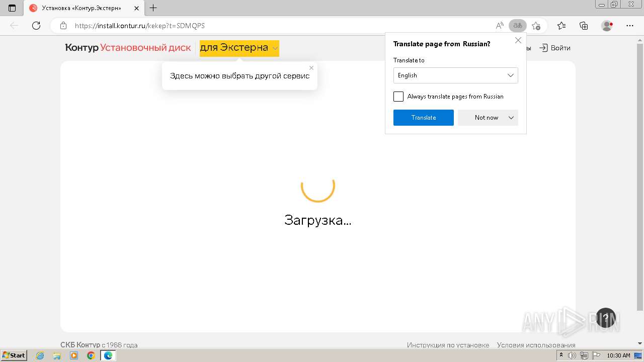Click the address bar URL

(x=140, y=26)
